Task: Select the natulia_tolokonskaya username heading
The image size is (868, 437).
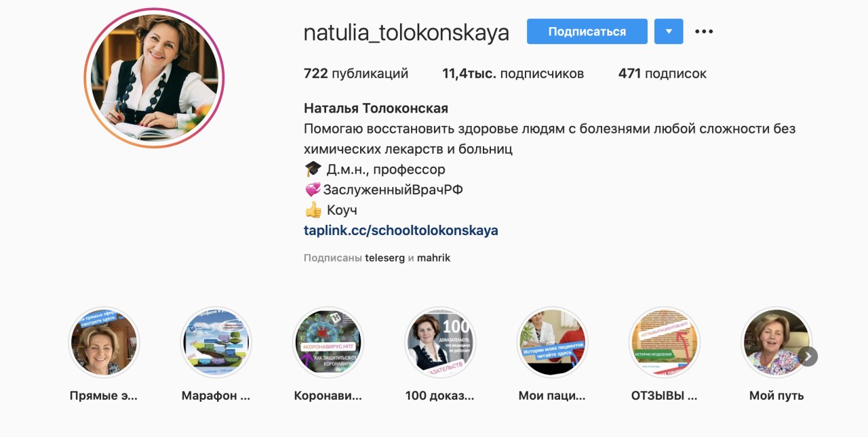Action: (406, 32)
